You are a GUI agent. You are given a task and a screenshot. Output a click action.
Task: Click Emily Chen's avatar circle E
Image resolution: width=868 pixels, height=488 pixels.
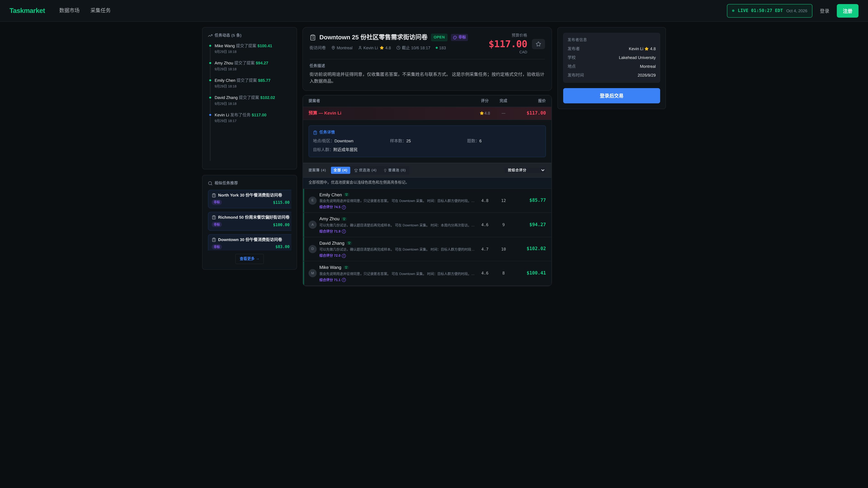click(312, 200)
